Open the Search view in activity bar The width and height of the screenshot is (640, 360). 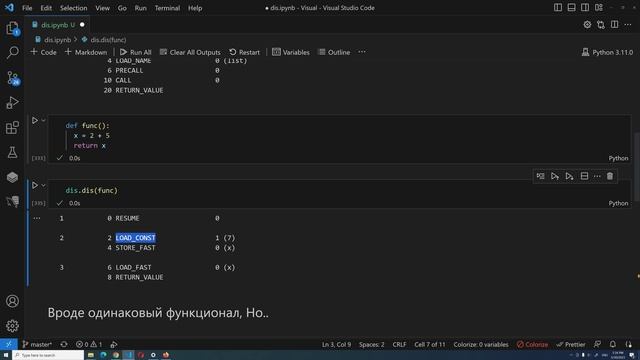[x=12, y=52]
